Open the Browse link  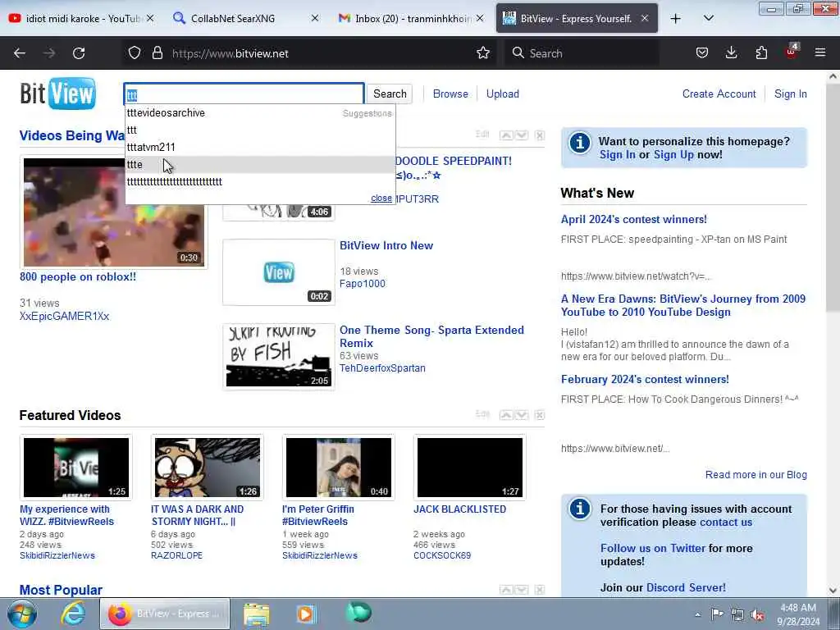pos(450,94)
